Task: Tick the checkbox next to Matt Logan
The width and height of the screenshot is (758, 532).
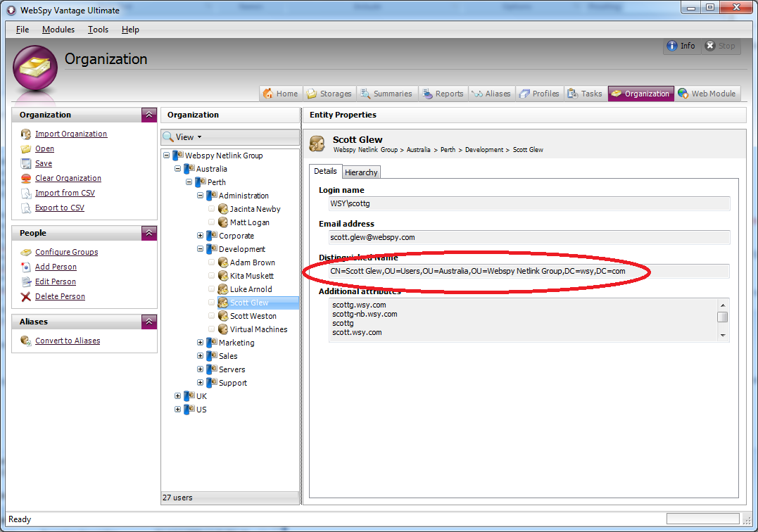Action: point(211,222)
